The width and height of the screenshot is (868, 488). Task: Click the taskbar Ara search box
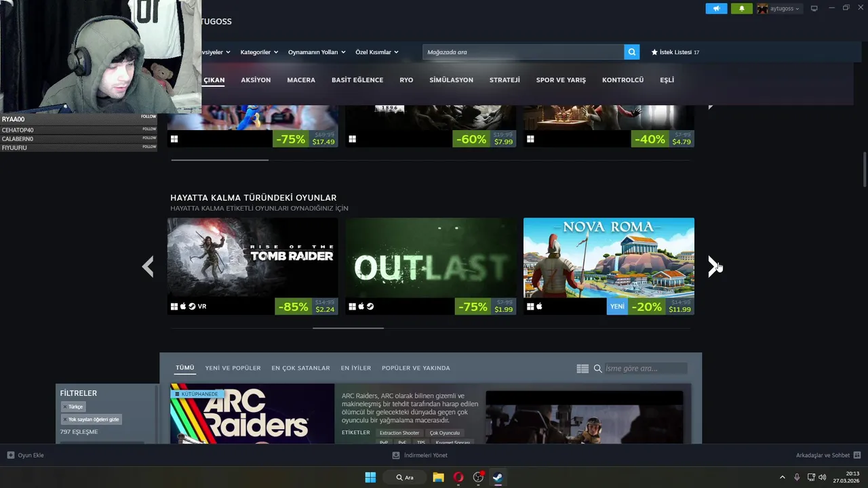click(406, 477)
